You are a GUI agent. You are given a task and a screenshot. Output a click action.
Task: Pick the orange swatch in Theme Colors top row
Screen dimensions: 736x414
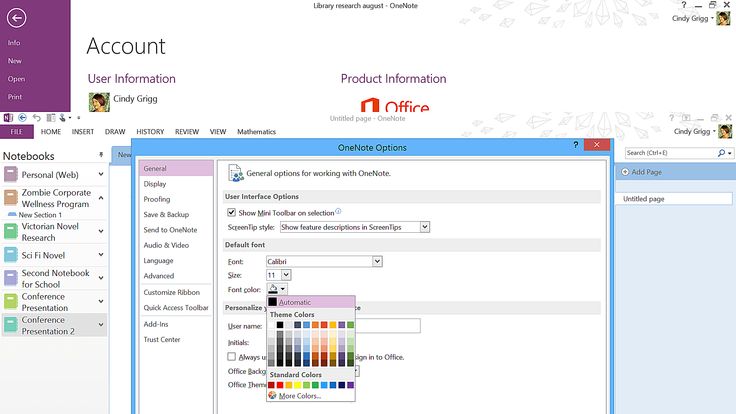pyautogui.click(x=315, y=325)
